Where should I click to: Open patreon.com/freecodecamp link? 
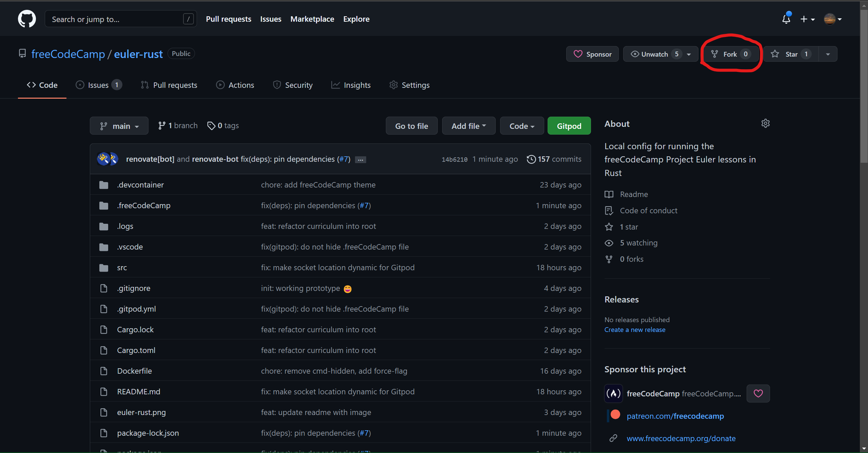(x=675, y=416)
